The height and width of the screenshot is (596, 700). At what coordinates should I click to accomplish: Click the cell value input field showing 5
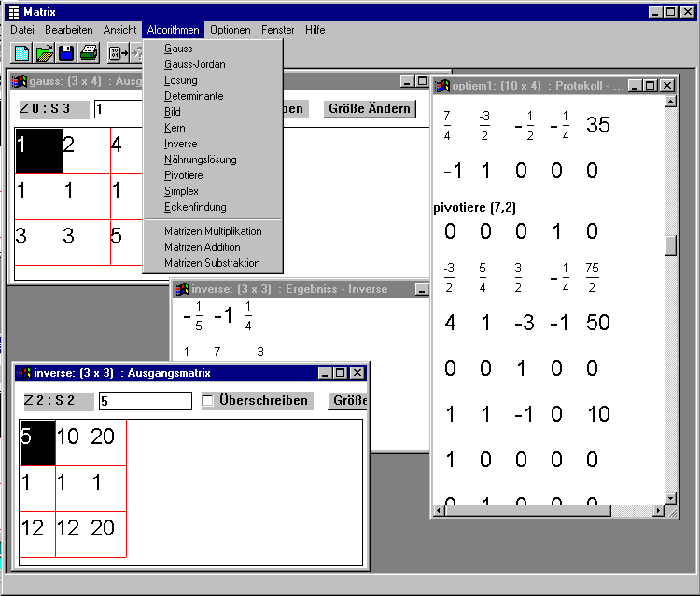tap(145, 401)
